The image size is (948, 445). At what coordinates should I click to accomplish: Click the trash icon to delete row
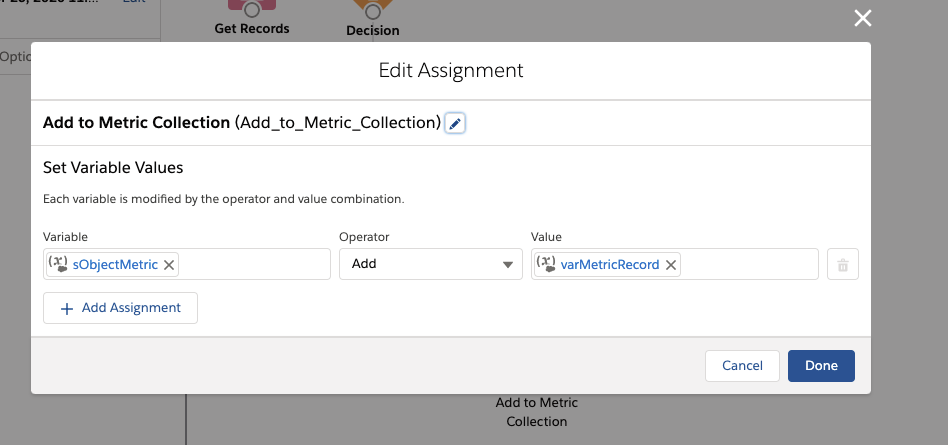click(842, 265)
